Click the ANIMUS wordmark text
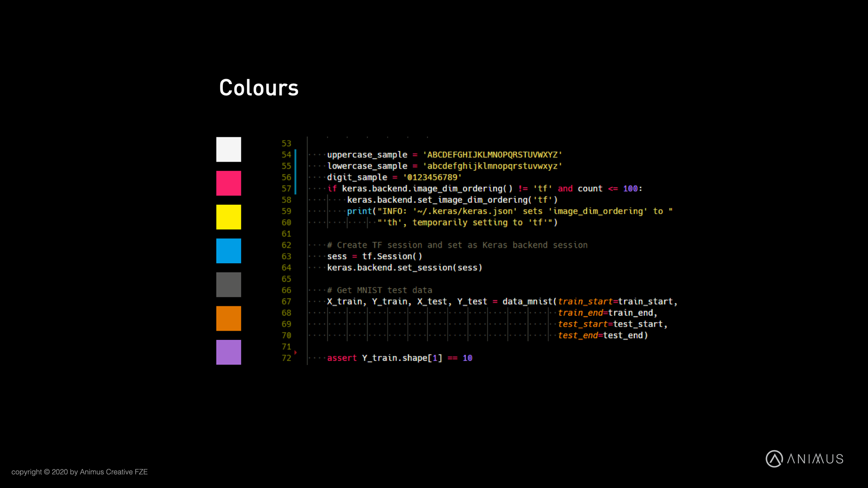Viewport: 868px width, 488px height. point(815,459)
